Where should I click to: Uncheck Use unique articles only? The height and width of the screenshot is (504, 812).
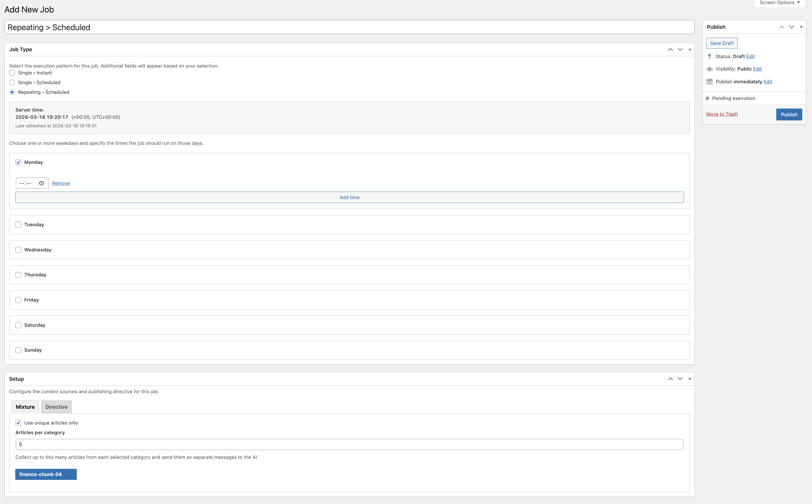click(x=18, y=423)
